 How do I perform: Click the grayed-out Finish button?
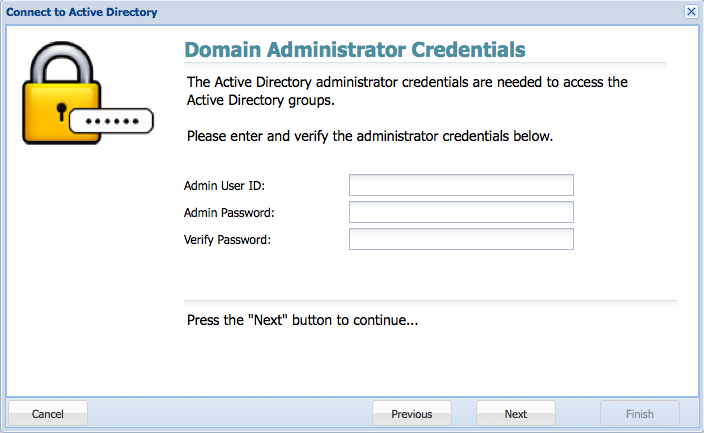coord(640,414)
